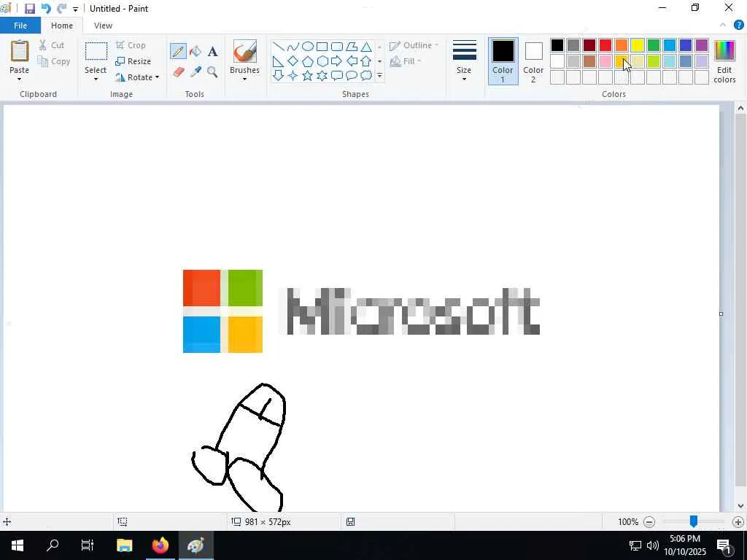Expand the Brushes dropdown arrow
This screenshot has width=747, height=560.
(x=245, y=79)
